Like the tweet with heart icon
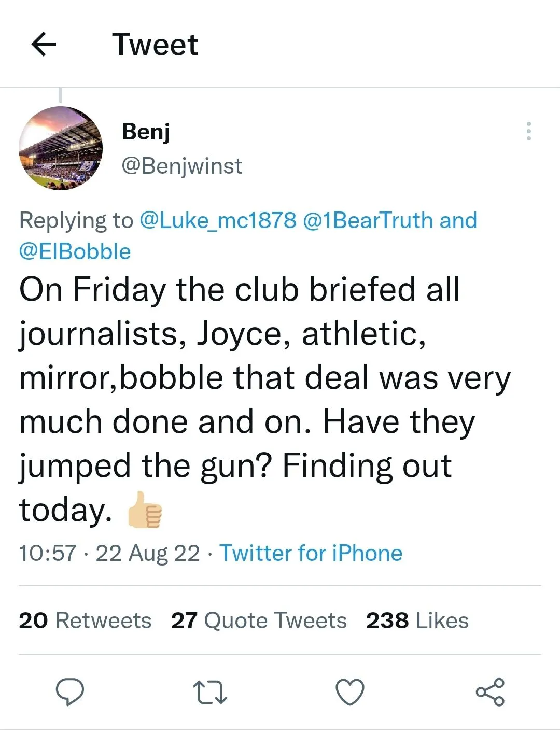560x734 pixels. point(350,693)
